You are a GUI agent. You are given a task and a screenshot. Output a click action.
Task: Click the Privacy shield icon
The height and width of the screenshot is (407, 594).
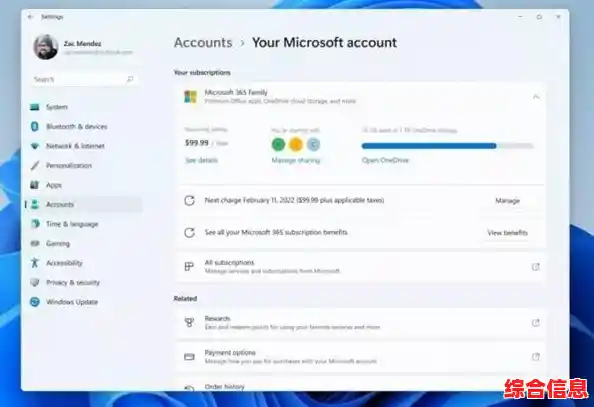(x=34, y=282)
